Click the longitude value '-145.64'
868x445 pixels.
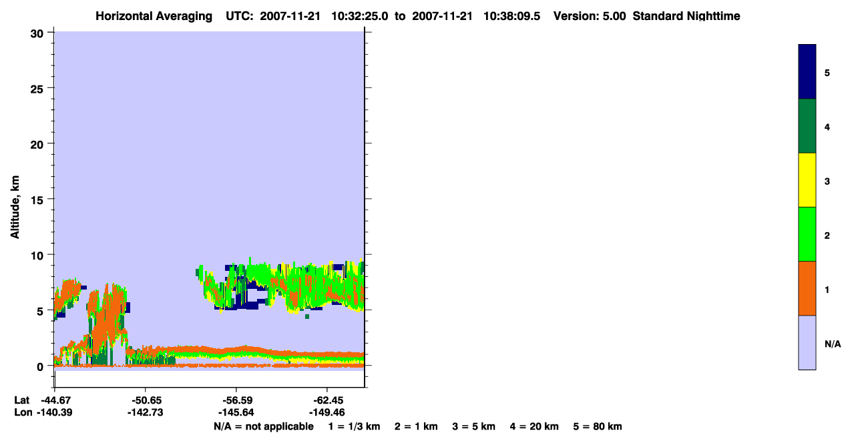coord(236,413)
